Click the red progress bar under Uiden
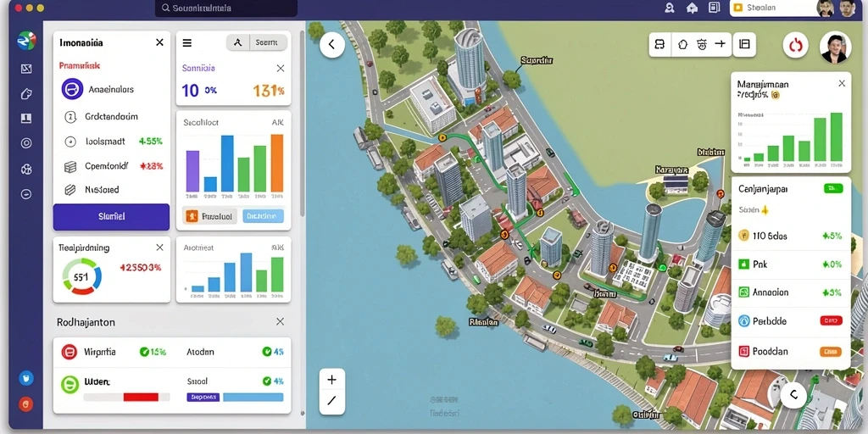 pos(141,397)
